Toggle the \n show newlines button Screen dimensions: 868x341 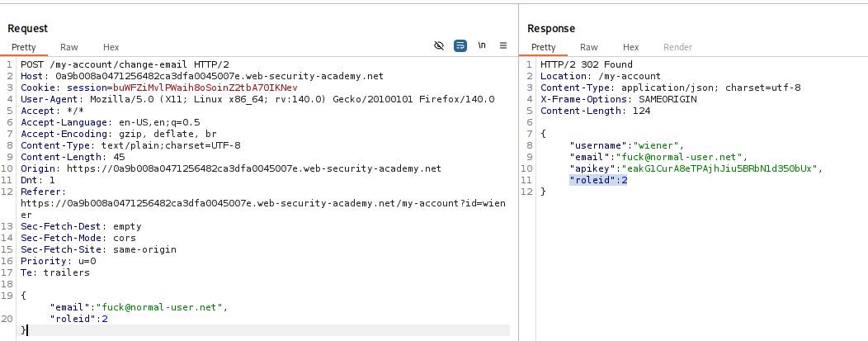(x=482, y=46)
